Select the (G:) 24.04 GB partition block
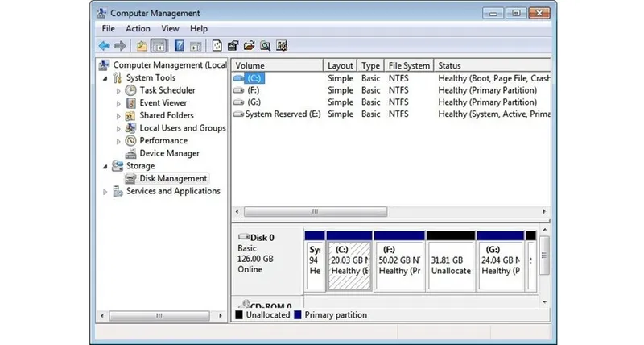Viewport: 644px width, 345px height. tap(500, 260)
